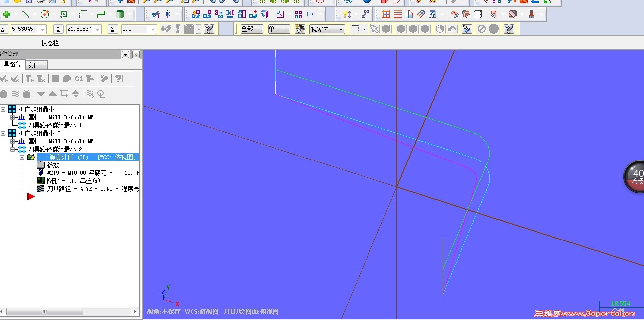This screenshot has width=644, height=320.
Task: Click the 单一... select only button
Action: tap(278, 29)
